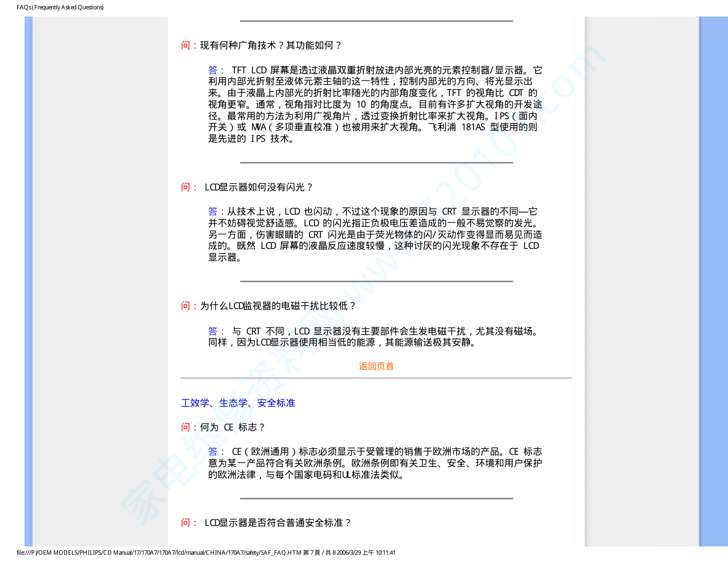Viewport: 728px width, 563px height.
Task: Click the question about 电磁干扰比较低
Action: (x=277, y=306)
